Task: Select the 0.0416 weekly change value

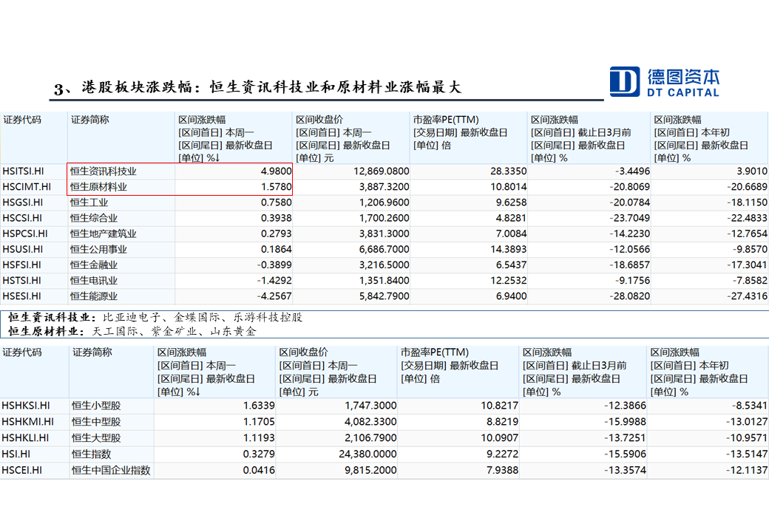Action: [x=259, y=471]
